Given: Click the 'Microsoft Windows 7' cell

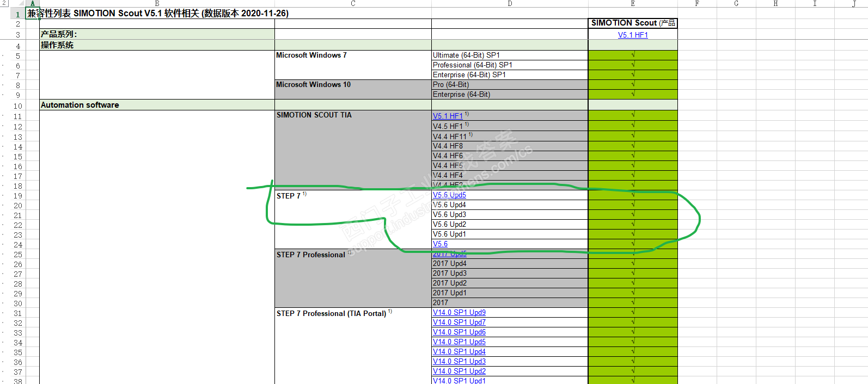Looking at the screenshot, I should click(x=353, y=65).
